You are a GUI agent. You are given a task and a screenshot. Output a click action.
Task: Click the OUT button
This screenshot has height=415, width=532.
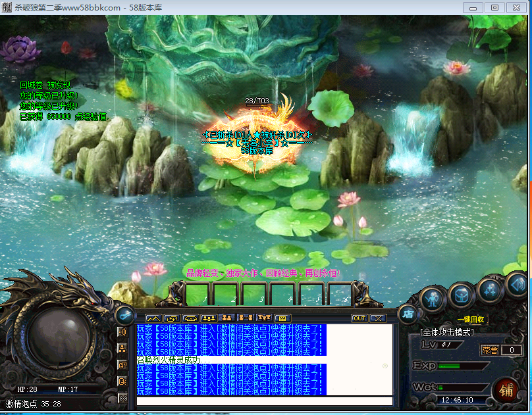pyautogui.click(x=359, y=318)
